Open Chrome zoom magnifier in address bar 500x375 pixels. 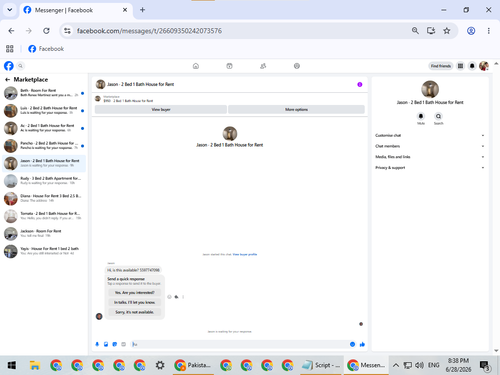point(415,31)
